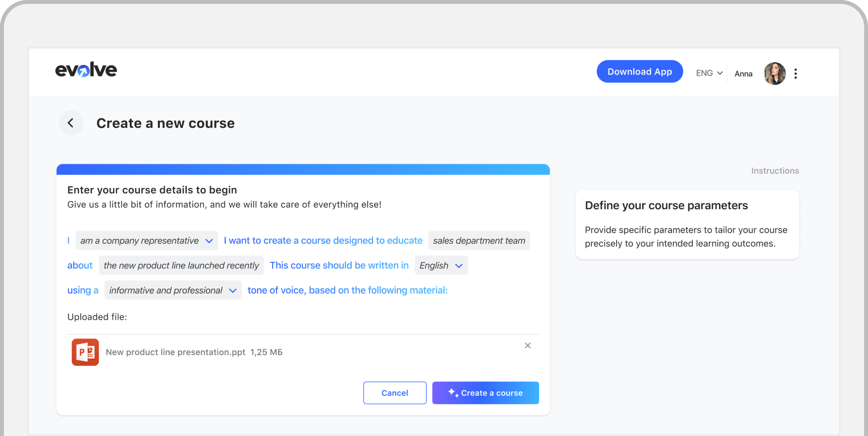This screenshot has width=868, height=436.
Task: Click the Download App button
Action: [639, 72]
